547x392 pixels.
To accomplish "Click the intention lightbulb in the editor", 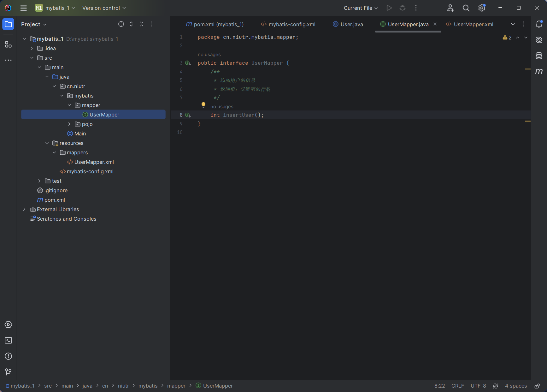I will coord(203,105).
